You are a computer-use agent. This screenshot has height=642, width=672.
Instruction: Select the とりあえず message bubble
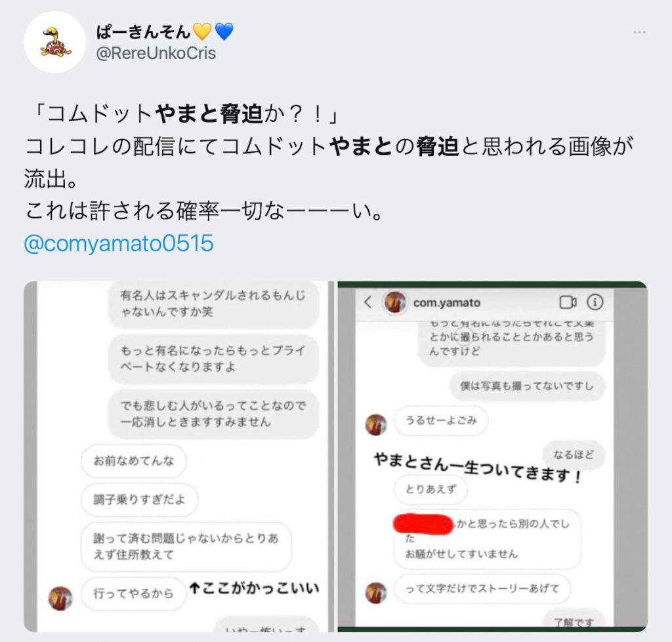(x=430, y=489)
